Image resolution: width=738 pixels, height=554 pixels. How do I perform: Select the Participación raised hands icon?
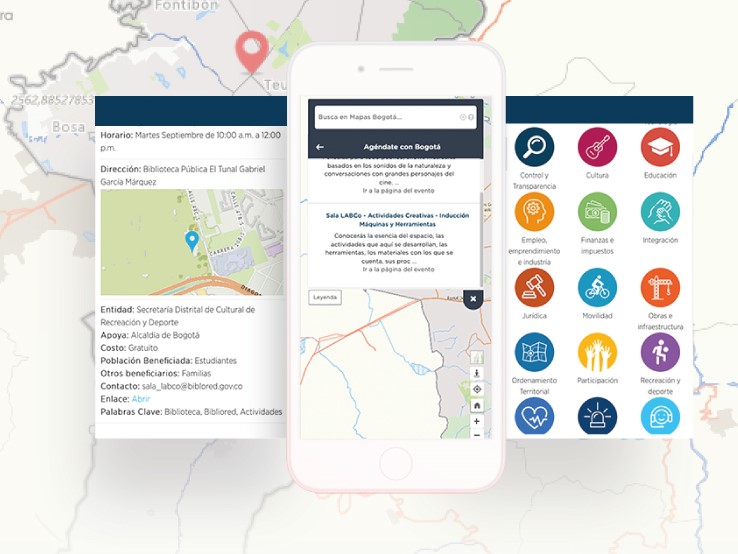point(597,352)
